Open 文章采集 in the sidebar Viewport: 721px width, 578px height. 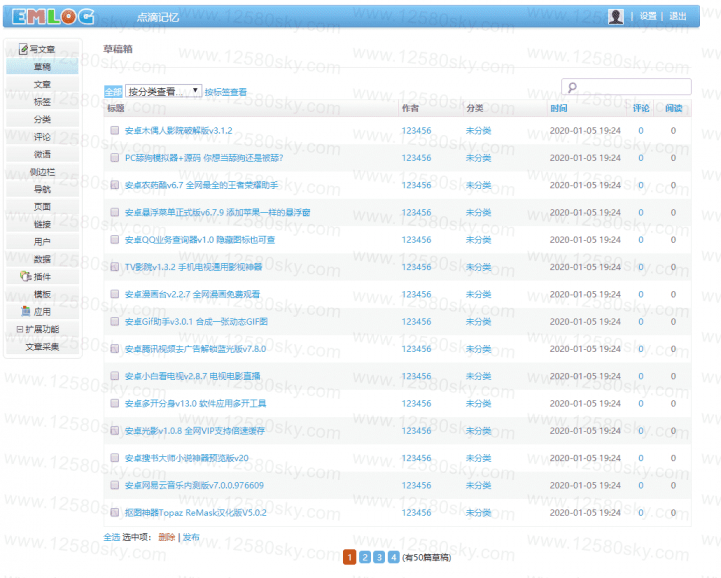[x=42, y=347]
